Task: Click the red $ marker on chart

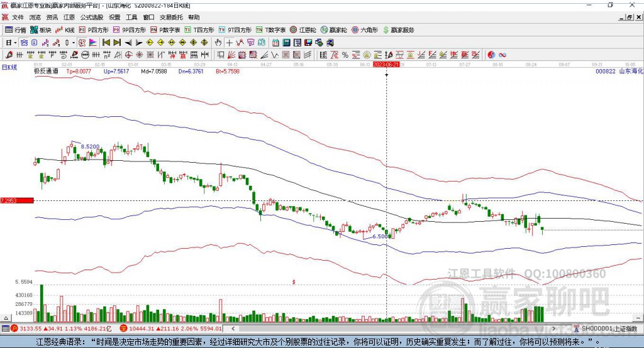Action: click(x=294, y=282)
